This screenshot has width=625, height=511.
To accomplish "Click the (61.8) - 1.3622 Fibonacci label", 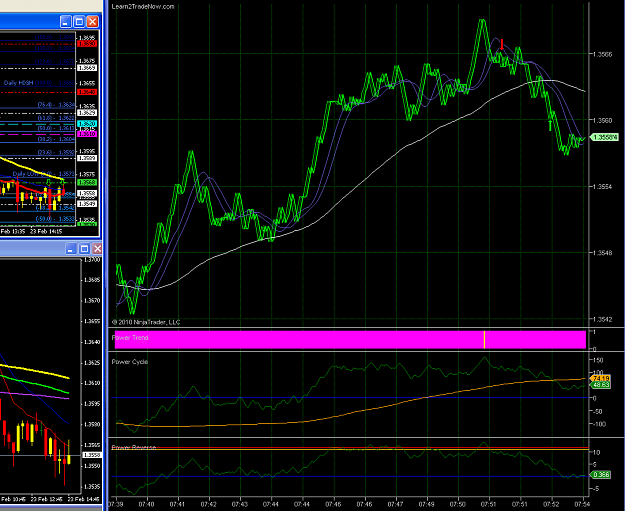I will 56,118.
